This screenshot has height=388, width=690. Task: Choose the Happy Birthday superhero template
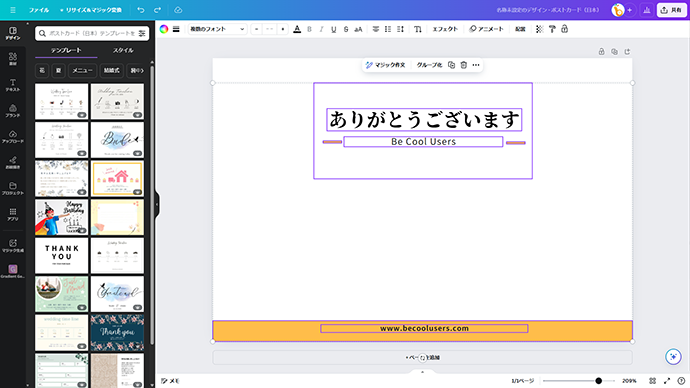pos(62,217)
